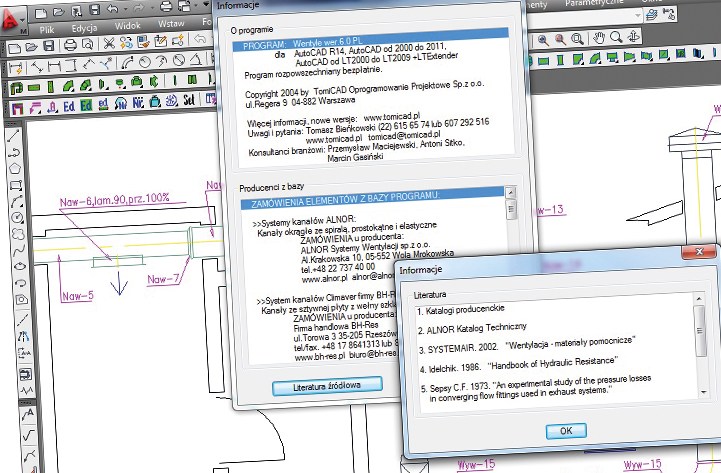The image size is (721, 473).
Task: Click '1. Katalogi producenckie' in the literature list
Action: pos(461,309)
